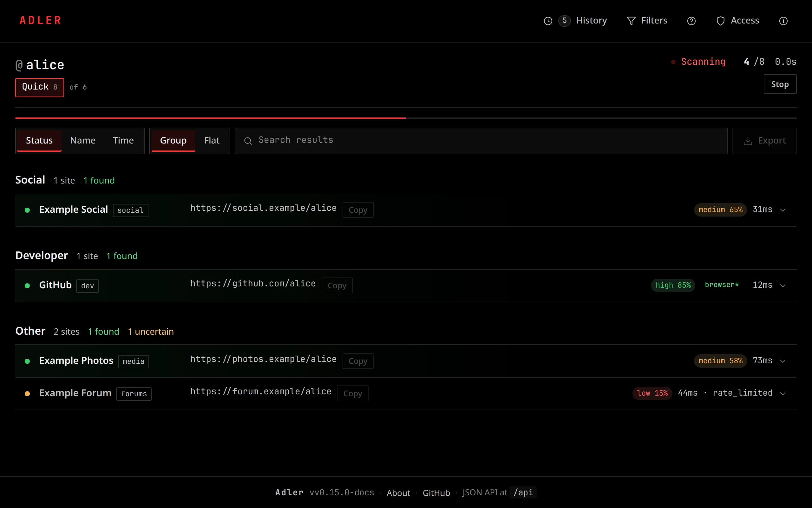The width and height of the screenshot is (812, 508).
Task: Click the green status dot for Example Social
Action: pos(28,210)
